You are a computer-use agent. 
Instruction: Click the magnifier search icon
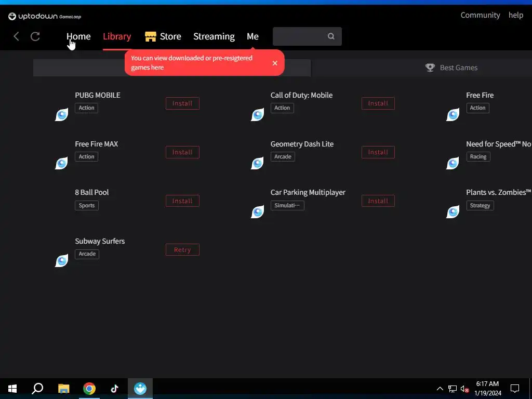pos(331,36)
